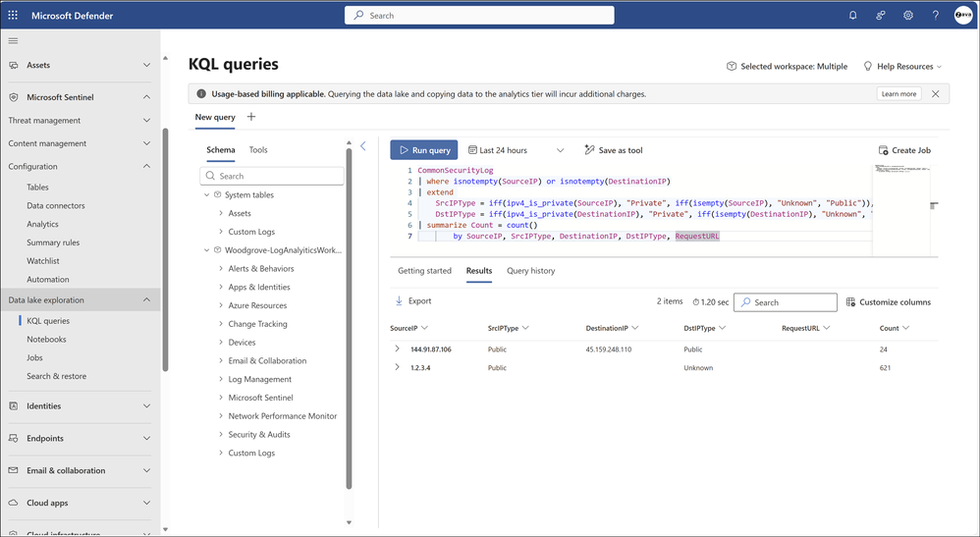980x537 pixels.
Task: Expand Content management menu
Action: (x=146, y=143)
